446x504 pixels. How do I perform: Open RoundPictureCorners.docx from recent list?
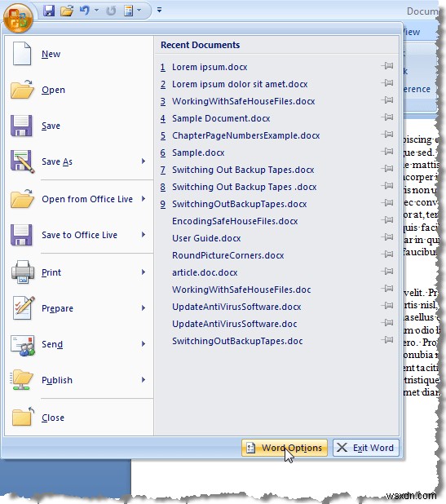tap(227, 255)
